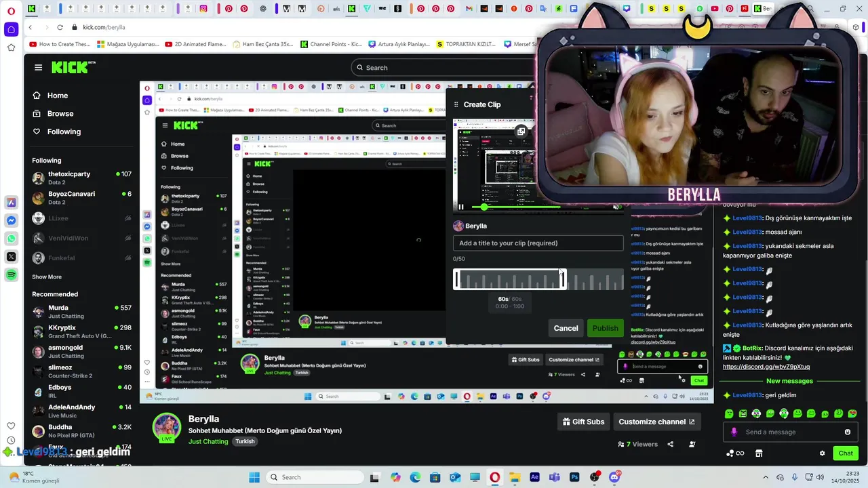
Task: Click the share icon beside 7 Viewers
Action: [x=670, y=444]
